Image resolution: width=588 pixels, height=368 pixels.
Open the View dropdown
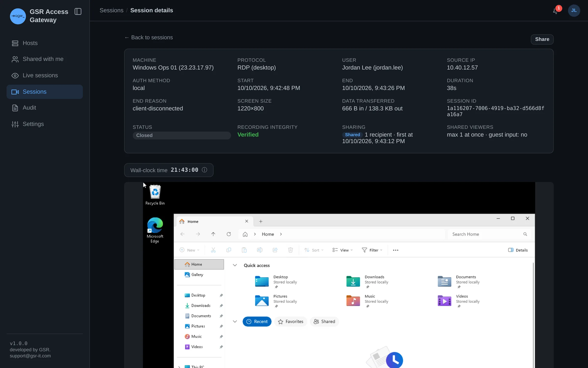point(343,250)
